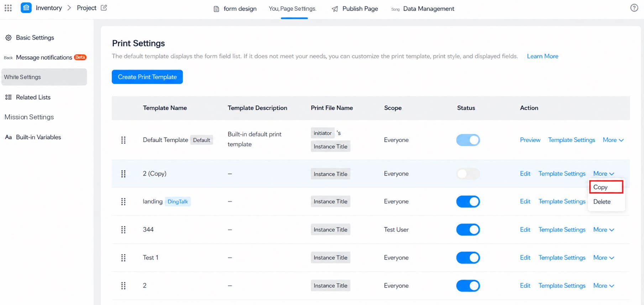Viewport: 644px width, 305px height.
Task: Click the edit pencil icon beside Project
Action: [104, 8]
